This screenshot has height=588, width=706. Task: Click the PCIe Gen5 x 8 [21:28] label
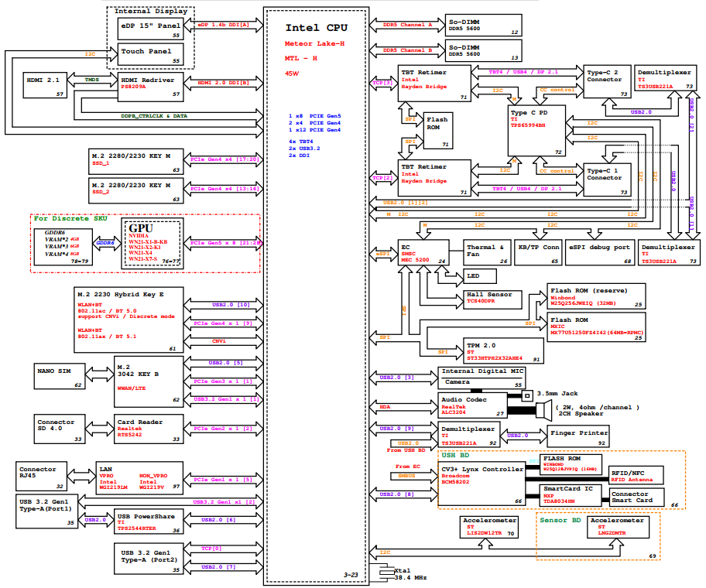[x=225, y=243]
